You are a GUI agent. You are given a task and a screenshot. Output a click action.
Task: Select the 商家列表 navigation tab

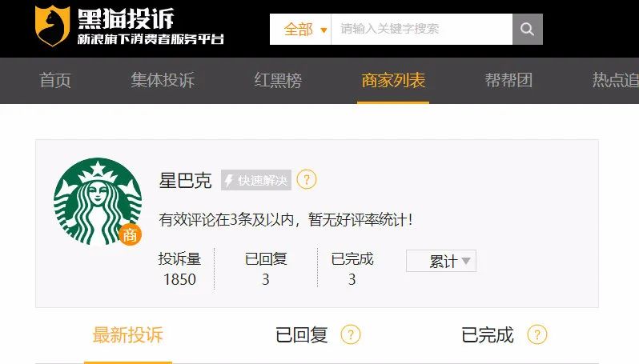pos(393,80)
